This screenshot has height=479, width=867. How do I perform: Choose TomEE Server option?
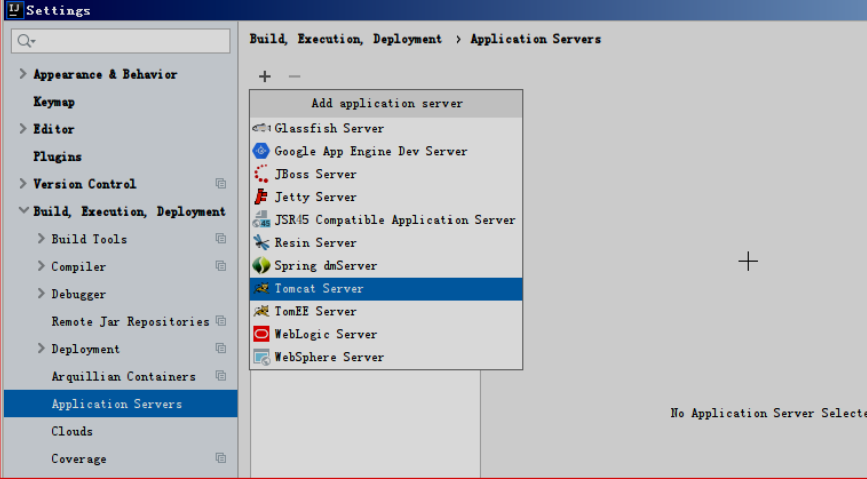coord(386,311)
